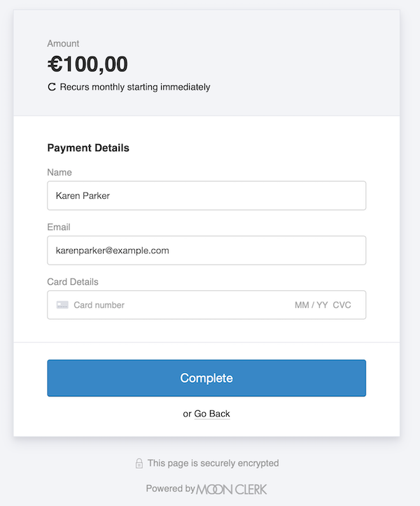
Task: Click the recurring cycle icon
Action: [x=51, y=87]
